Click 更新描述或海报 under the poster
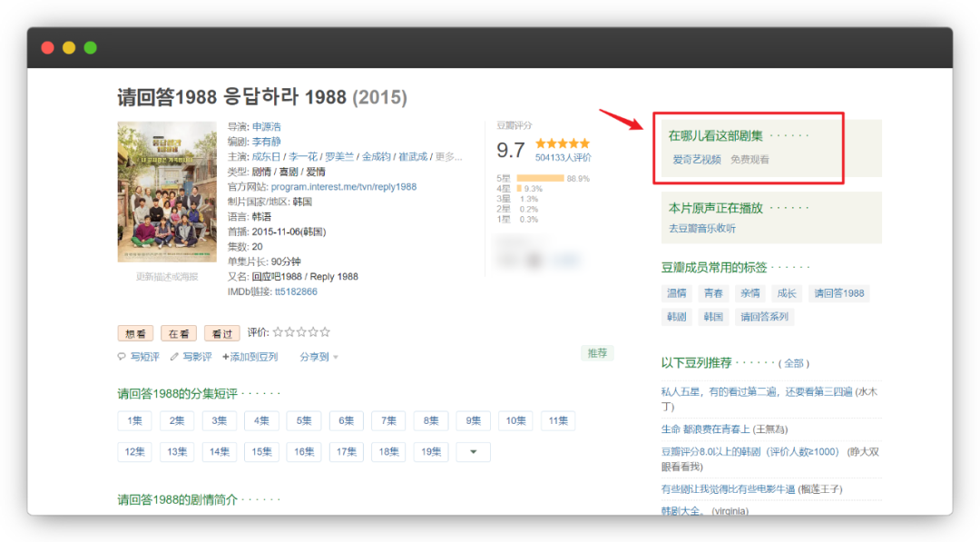The width and height of the screenshot is (980, 542). (x=167, y=277)
